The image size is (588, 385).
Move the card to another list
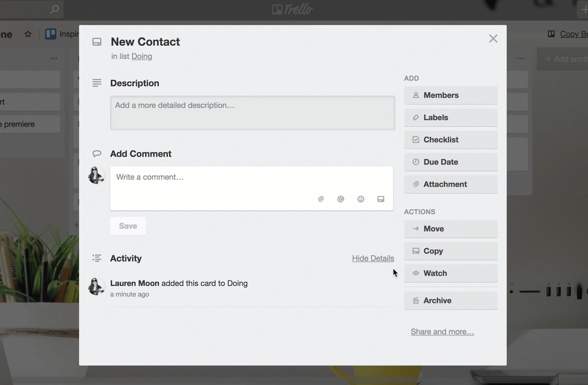coord(450,229)
